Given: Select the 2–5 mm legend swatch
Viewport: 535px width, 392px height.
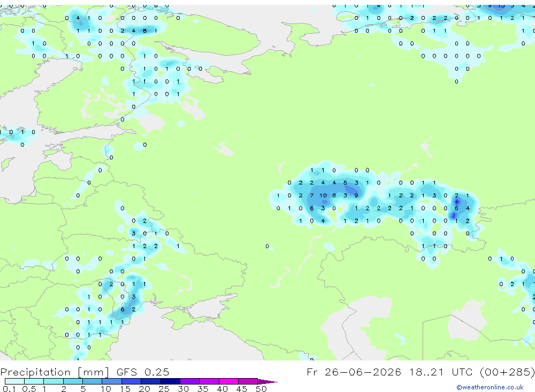Looking at the screenshot, I should pyautogui.click(x=73, y=381).
